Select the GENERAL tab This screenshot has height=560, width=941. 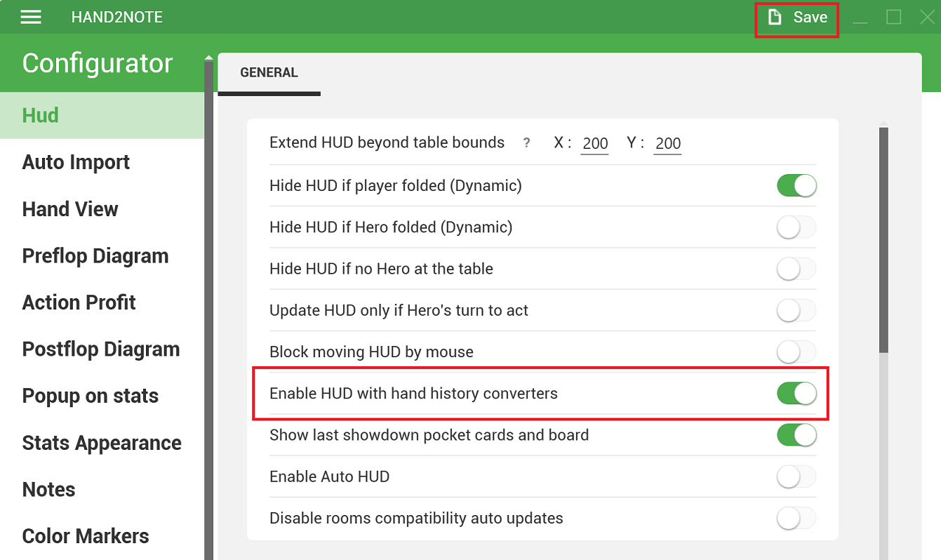269,72
